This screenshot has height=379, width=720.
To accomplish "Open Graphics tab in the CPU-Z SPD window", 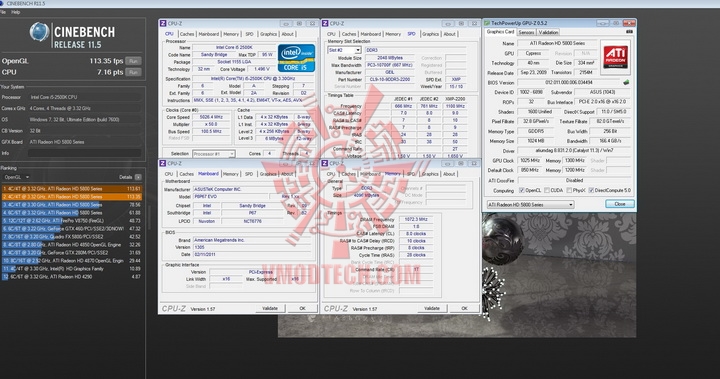I will (430, 34).
